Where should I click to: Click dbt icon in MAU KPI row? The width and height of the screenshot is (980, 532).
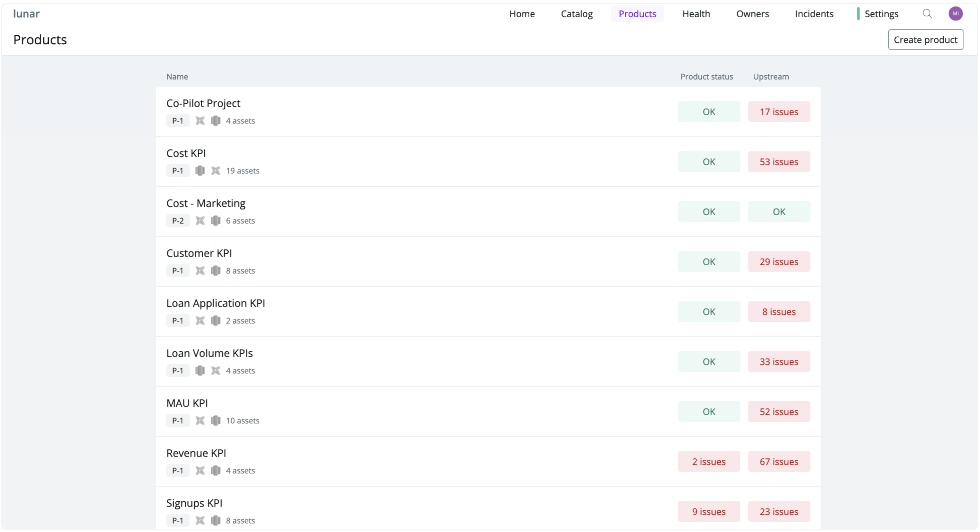pos(200,421)
